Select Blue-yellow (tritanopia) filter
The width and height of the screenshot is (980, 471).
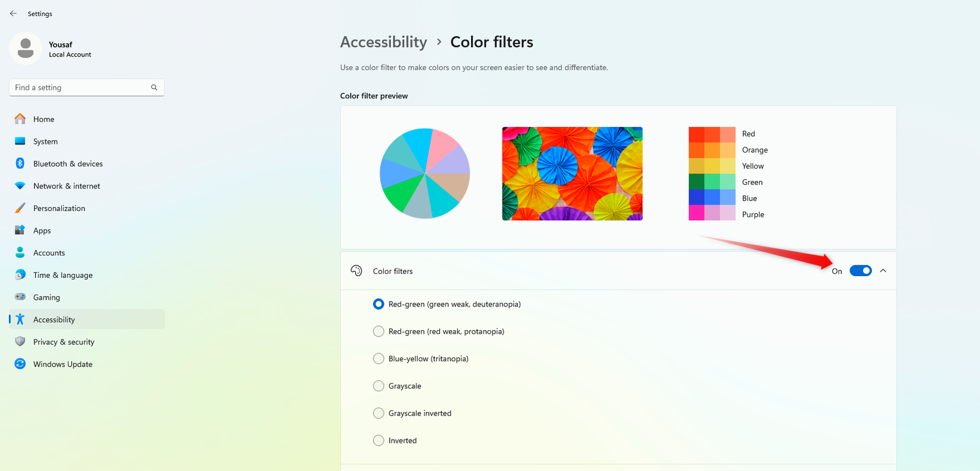(378, 359)
